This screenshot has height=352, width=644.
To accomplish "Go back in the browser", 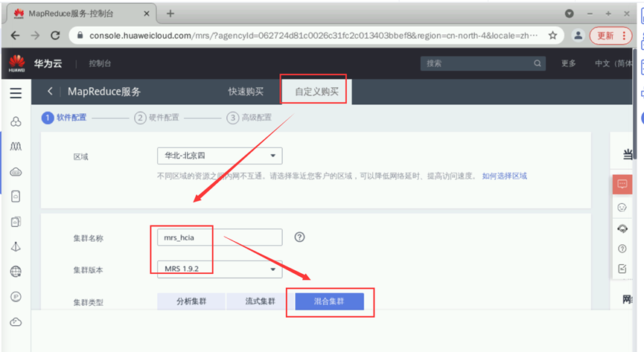I will [x=15, y=35].
